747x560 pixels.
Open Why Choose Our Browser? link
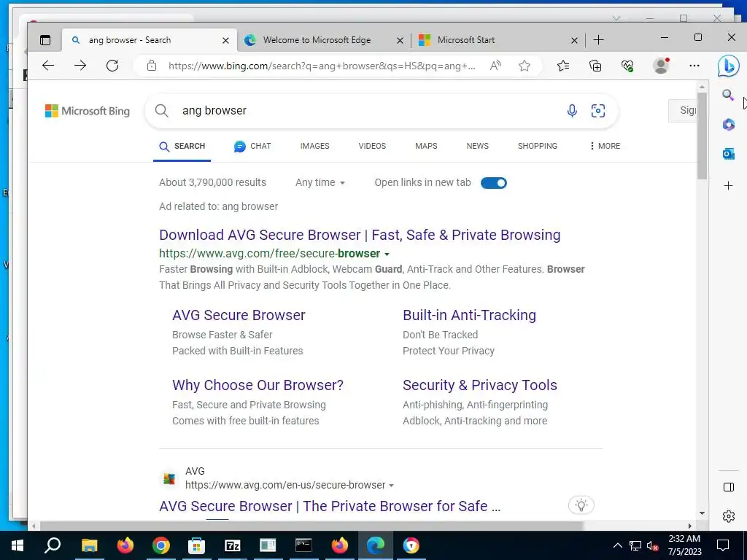258,385
